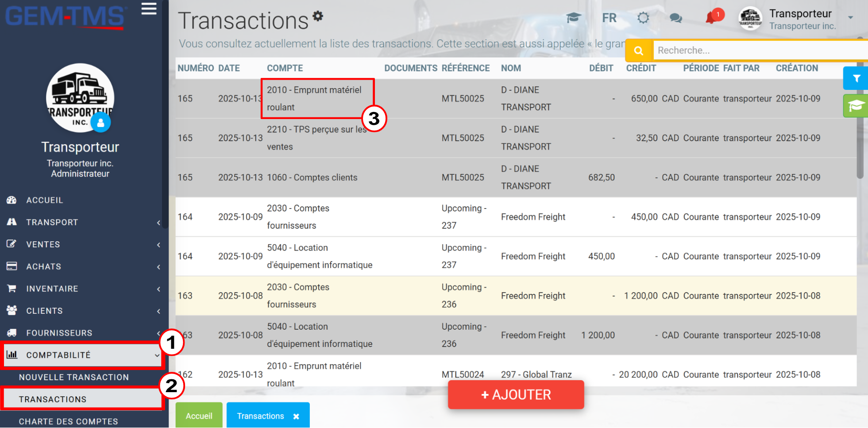Sort by the CRÉDIT column header

(641, 68)
